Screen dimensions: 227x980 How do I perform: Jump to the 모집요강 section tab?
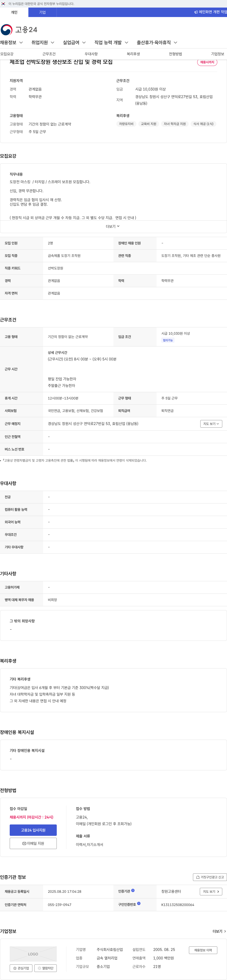point(7,54)
